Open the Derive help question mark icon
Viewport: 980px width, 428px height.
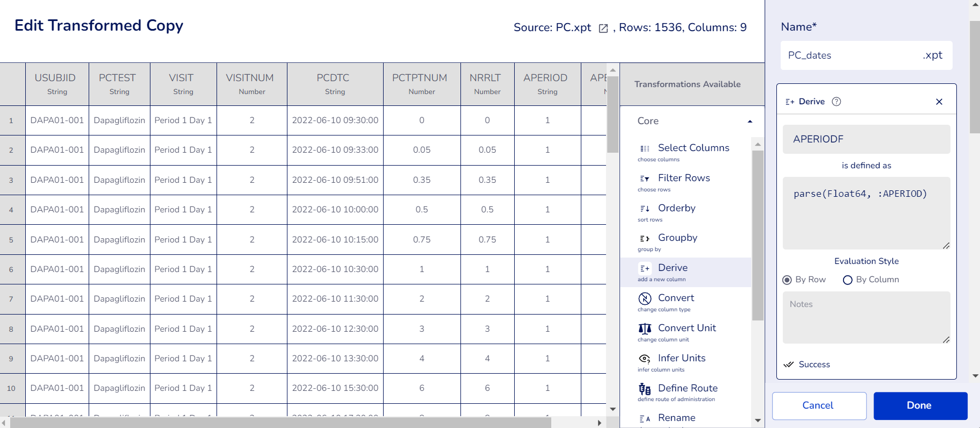click(837, 102)
